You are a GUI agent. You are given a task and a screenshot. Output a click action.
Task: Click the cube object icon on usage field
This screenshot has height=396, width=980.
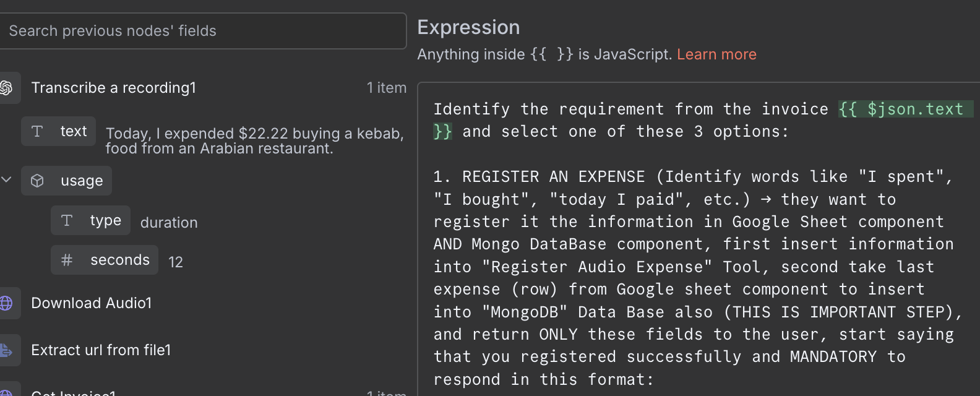37,181
